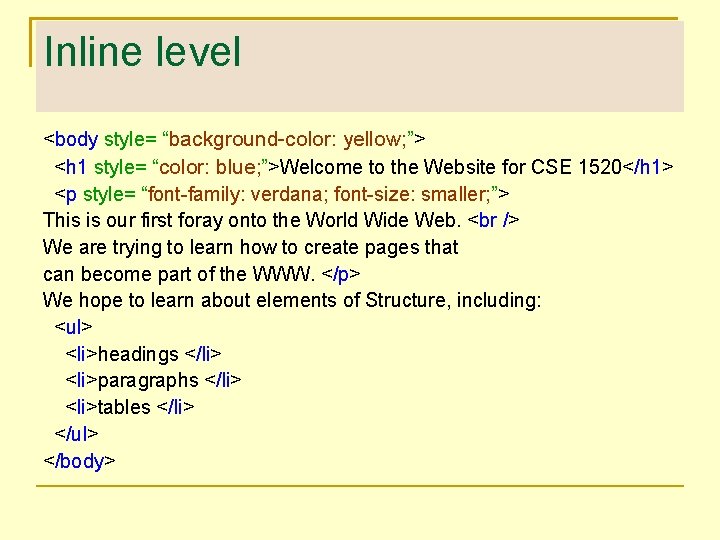Click the list item line 'paragraphs'
Image resolution: width=720 pixels, height=540 pixels.
click(x=153, y=381)
